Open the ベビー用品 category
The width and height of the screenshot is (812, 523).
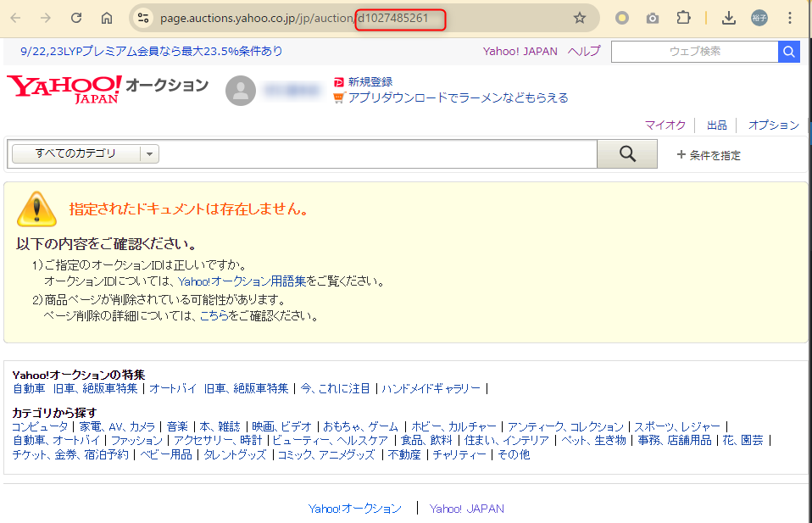pyautogui.click(x=166, y=454)
